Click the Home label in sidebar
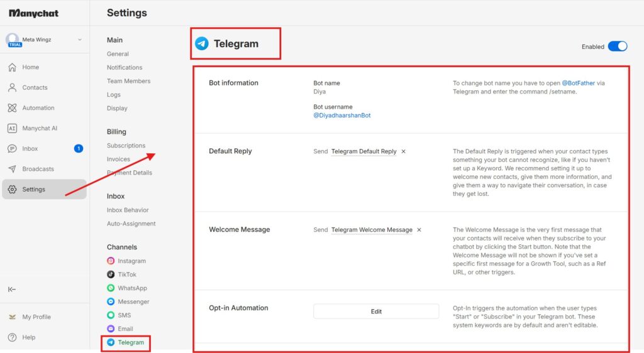Image resolution: width=644 pixels, height=353 pixels. pyautogui.click(x=30, y=67)
